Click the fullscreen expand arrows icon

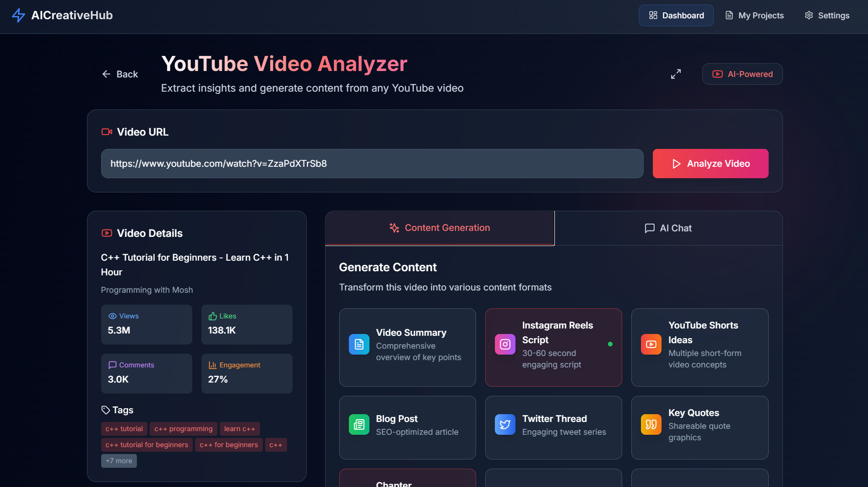pos(676,74)
